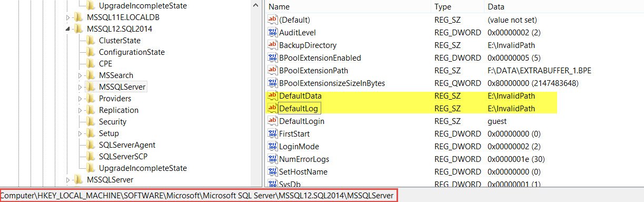Click the MSSQL11E.LOCALDB folder icon
This screenshot has height=202, width=644.
[x=78, y=17]
